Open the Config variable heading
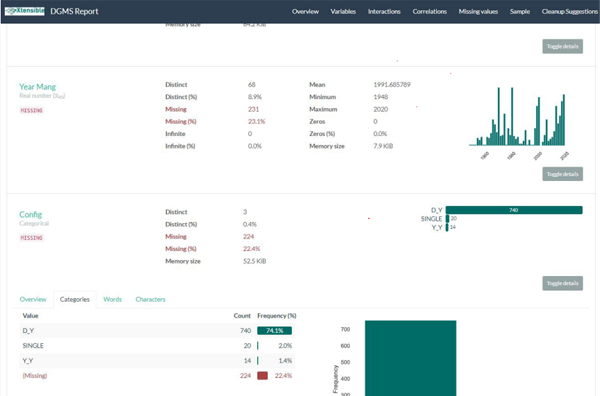This screenshot has height=396, width=600. click(31, 214)
